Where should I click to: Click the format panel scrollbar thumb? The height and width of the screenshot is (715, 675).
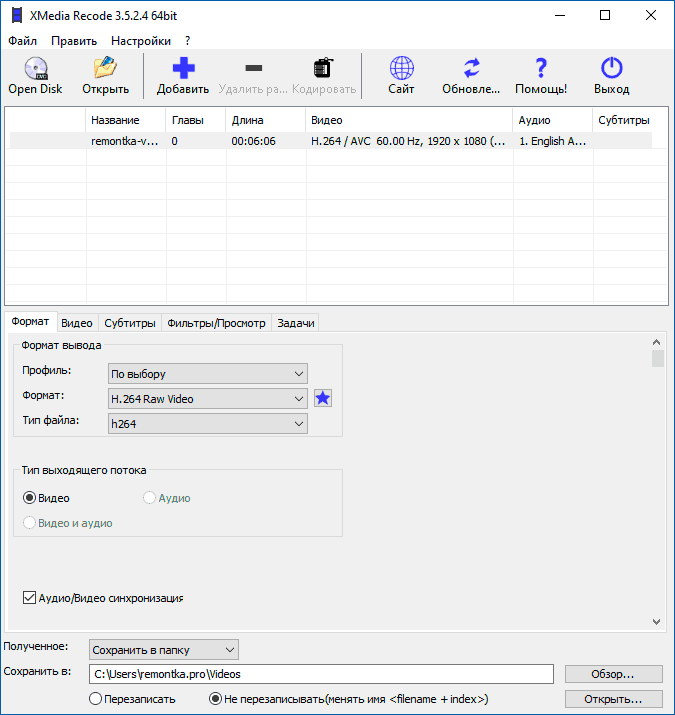(x=657, y=358)
